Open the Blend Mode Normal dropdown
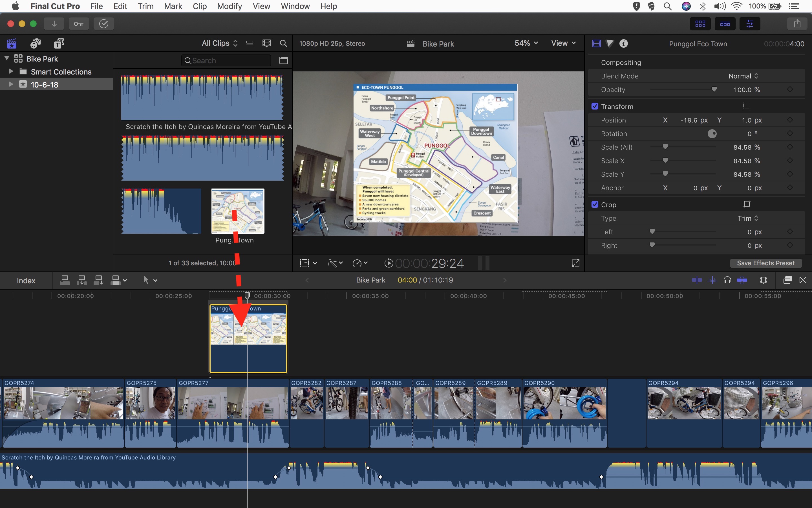The image size is (812, 508). (x=743, y=76)
